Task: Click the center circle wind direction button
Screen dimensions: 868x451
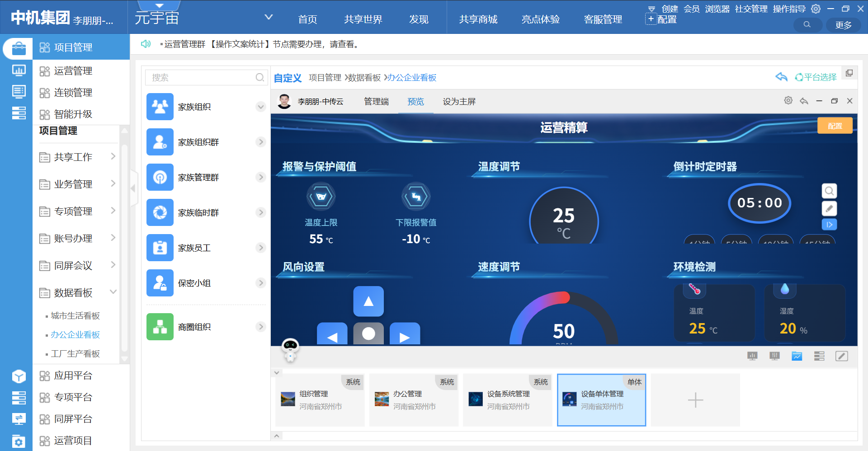Action: pos(368,334)
